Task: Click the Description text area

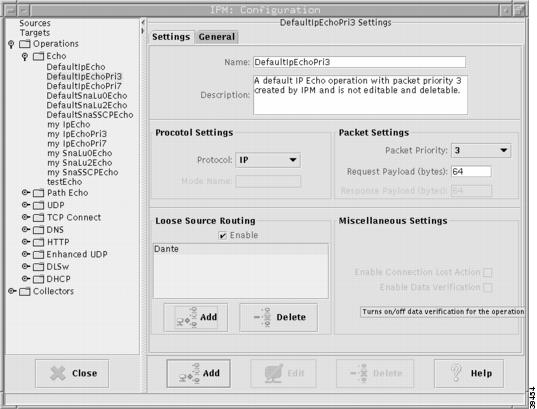Action: coord(360,95)
